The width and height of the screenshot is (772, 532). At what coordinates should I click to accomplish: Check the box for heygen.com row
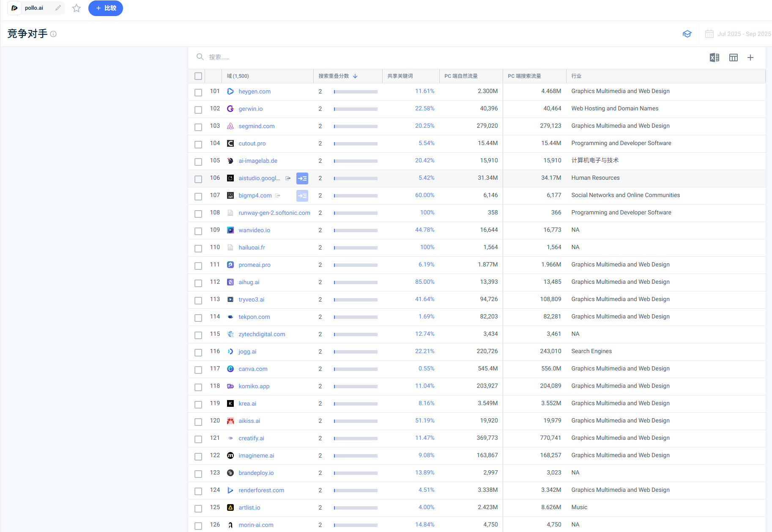point(198,92)
